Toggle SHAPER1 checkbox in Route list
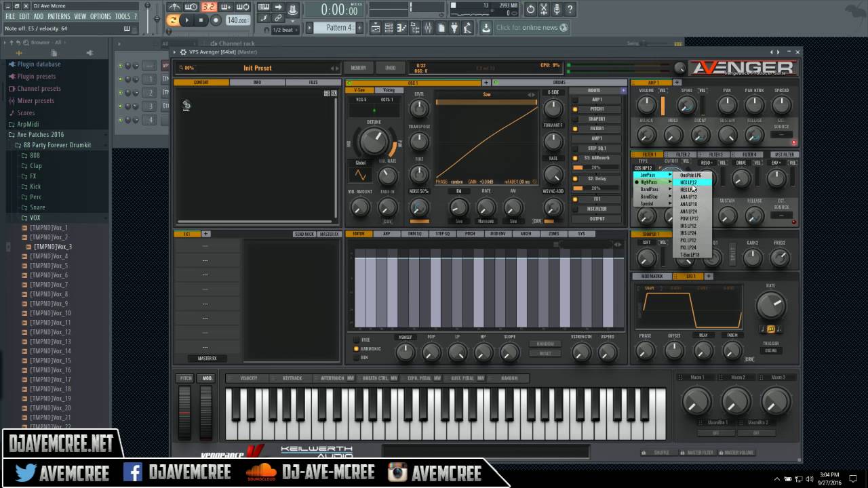The image size is (868, 488). tap(575, 119)
